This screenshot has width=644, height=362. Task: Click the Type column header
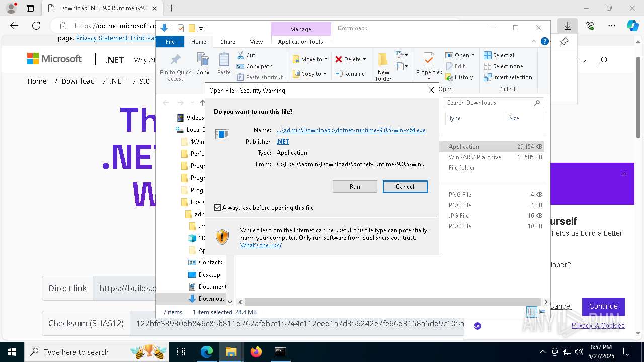(475, 118)
